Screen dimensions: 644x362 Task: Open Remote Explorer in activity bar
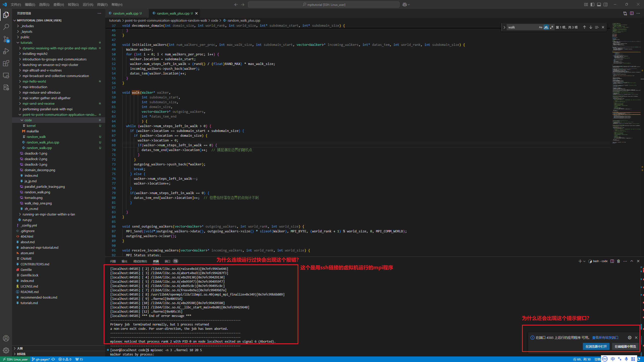pos(6,75)
